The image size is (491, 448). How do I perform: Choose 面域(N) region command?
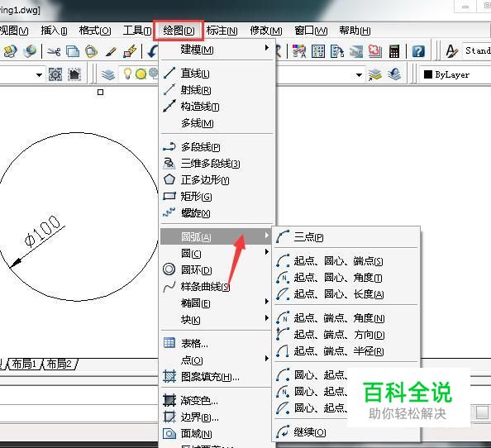click(x=217, y=433)
